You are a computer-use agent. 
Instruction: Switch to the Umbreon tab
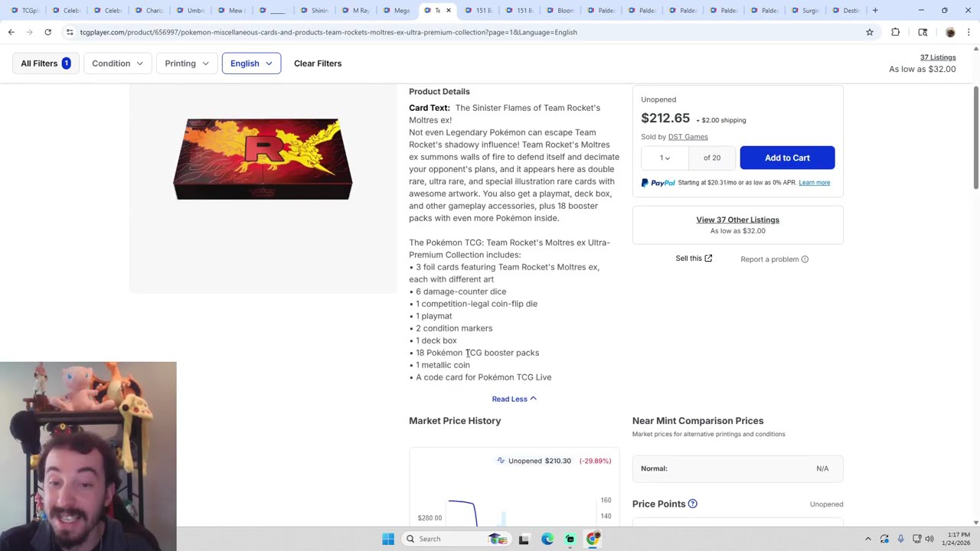[189, 11]
